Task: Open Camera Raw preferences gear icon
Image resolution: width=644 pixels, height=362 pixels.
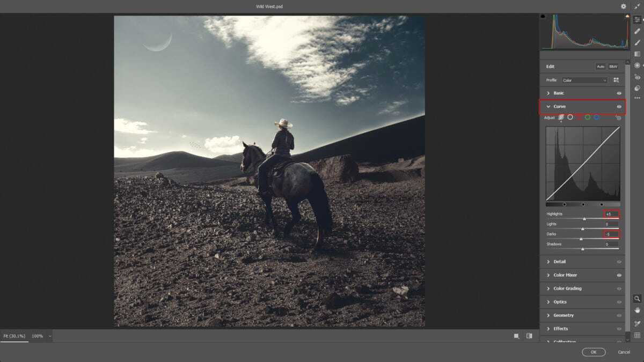Action: point(623,6)
